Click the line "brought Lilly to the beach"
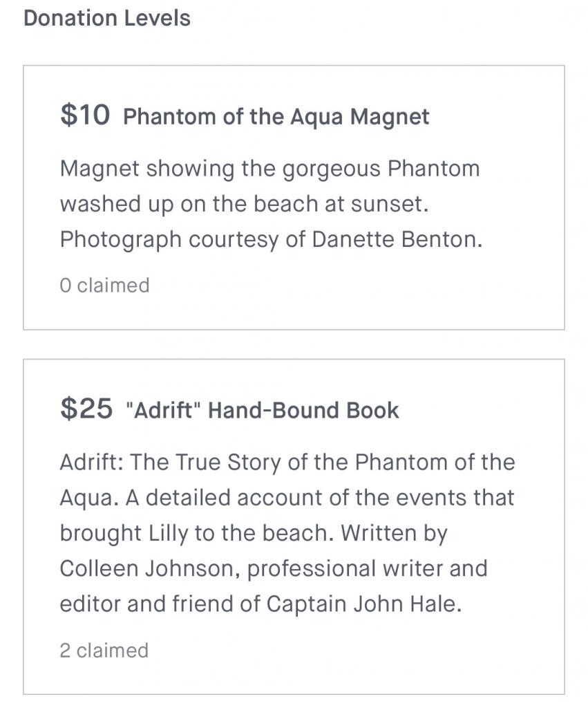This screenshot has height=708, width=588. [254, 533]
